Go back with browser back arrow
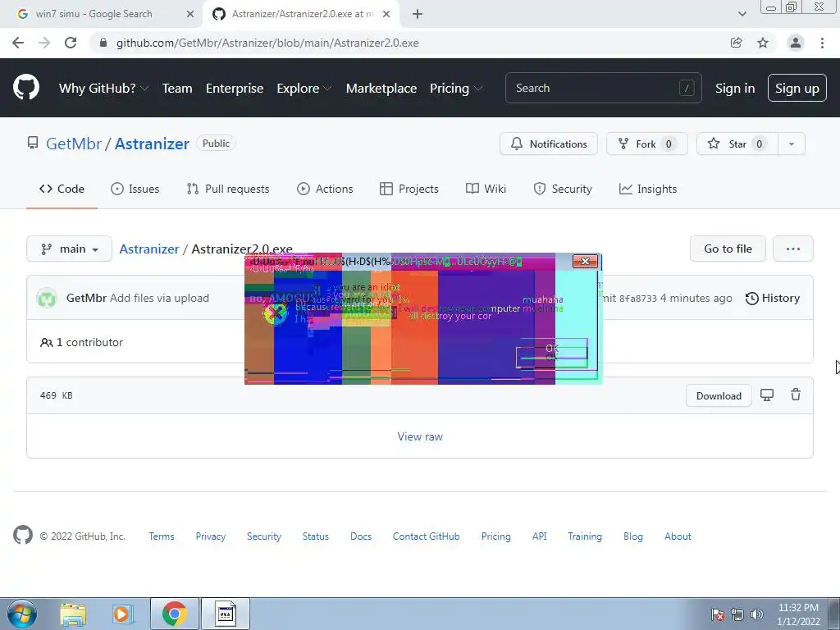Screen dimensions: 840x630 point(18,43)
